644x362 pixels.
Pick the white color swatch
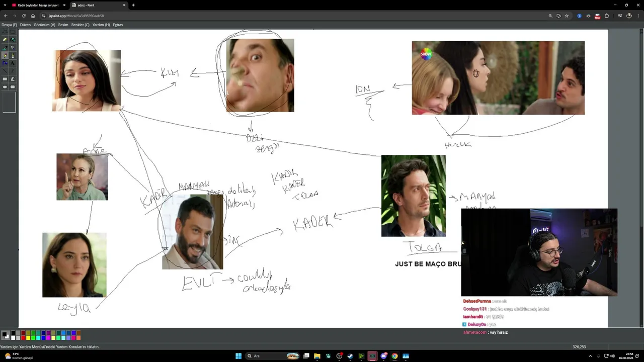[14, 337]
